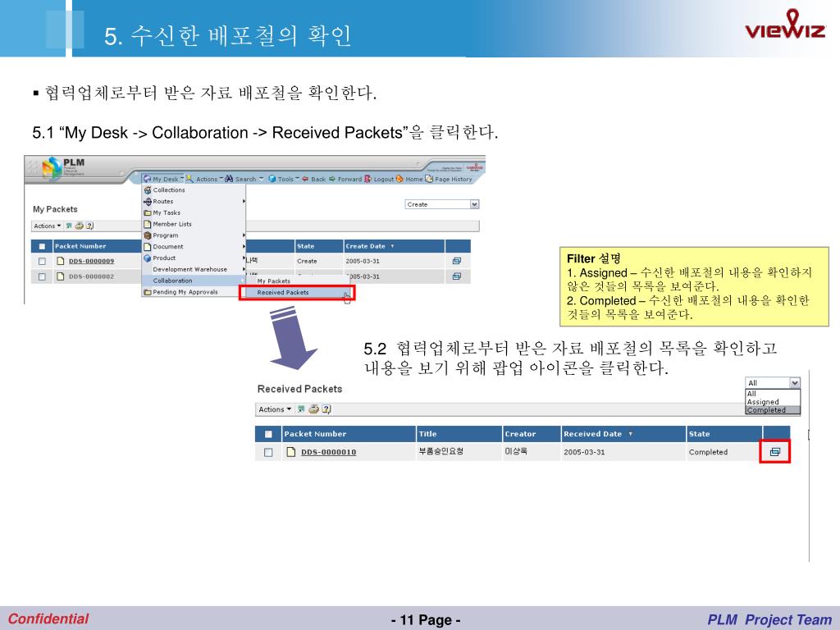
Task: Click document icon beside DDS-0000010
Action: click(291, 452)
